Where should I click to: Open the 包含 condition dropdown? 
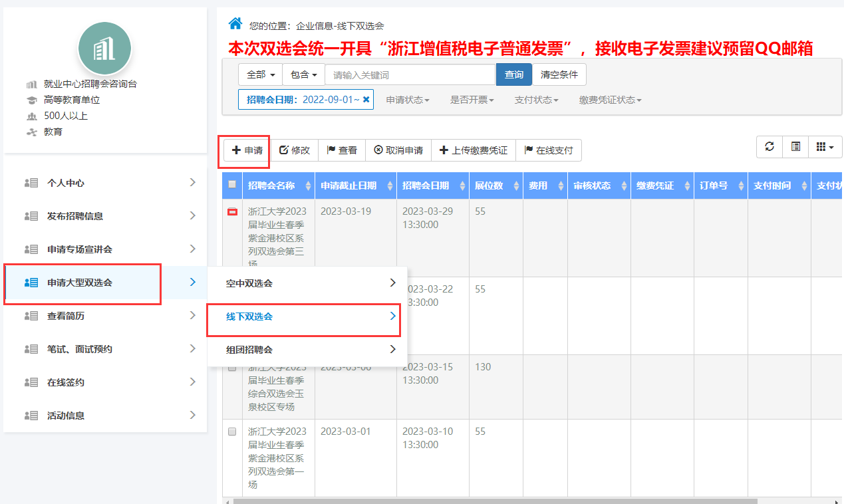point(303,74)
